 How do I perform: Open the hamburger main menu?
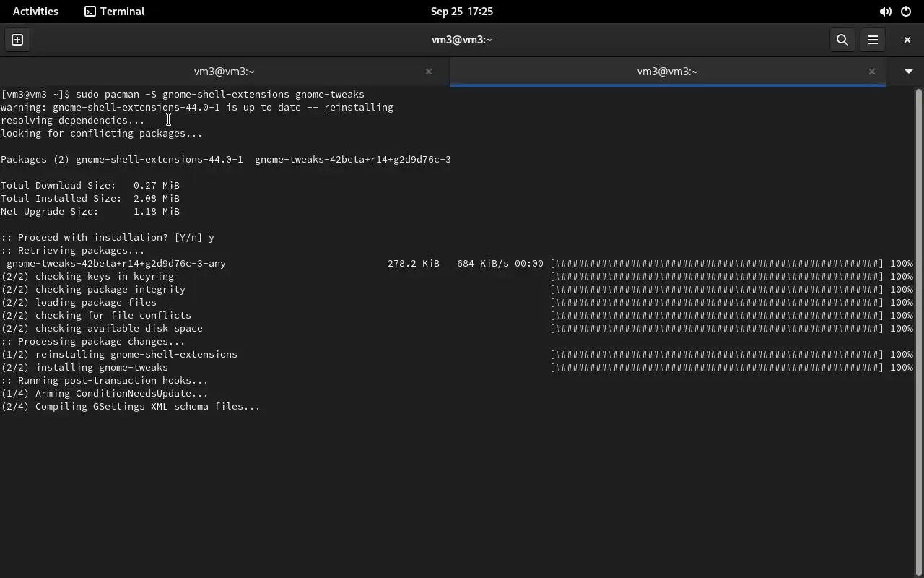pos(872,40)
